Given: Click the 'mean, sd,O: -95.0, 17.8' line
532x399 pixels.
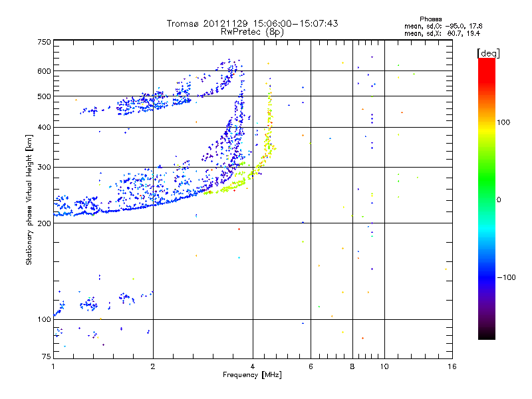Looking at the screenshot, I should [x=443, y=26].
